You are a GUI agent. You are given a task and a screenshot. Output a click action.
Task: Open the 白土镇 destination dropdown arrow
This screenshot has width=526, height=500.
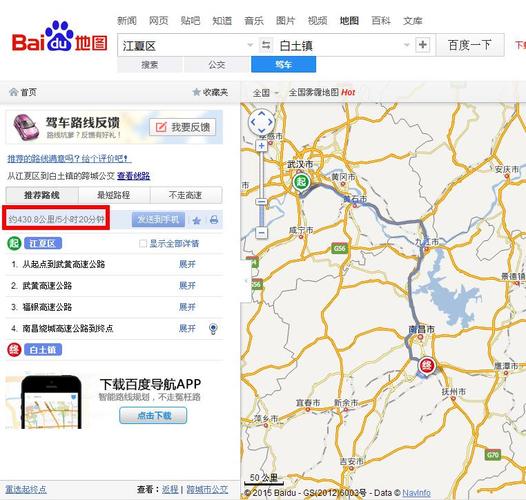pyautogui.click(x=407, y=45)
